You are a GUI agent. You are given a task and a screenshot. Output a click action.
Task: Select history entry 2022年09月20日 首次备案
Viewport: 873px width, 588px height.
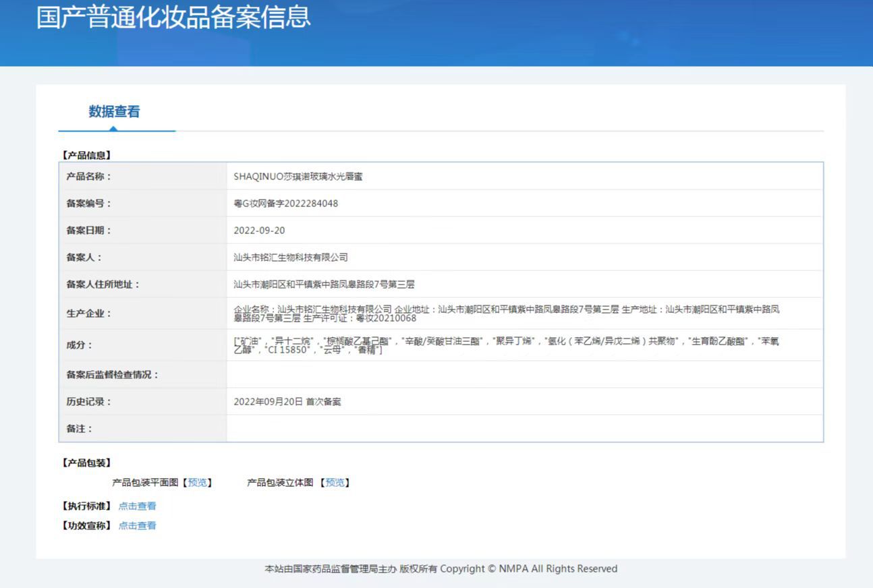(x=287, y=402)
